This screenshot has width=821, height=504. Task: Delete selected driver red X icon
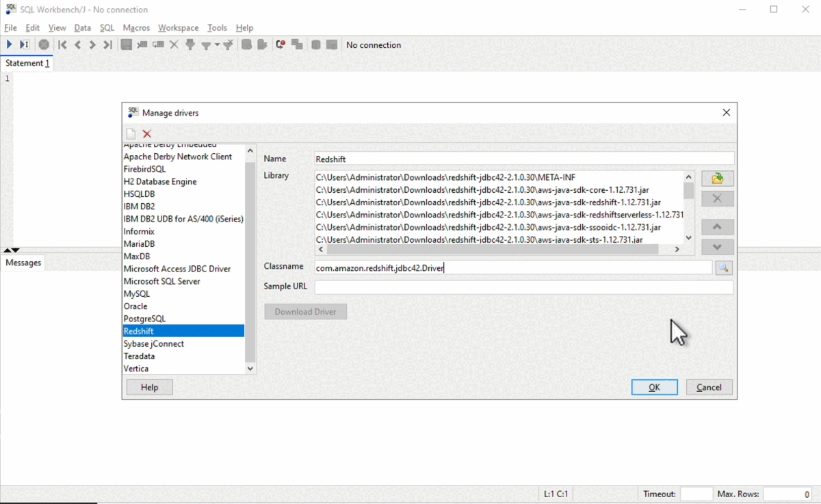146,133
